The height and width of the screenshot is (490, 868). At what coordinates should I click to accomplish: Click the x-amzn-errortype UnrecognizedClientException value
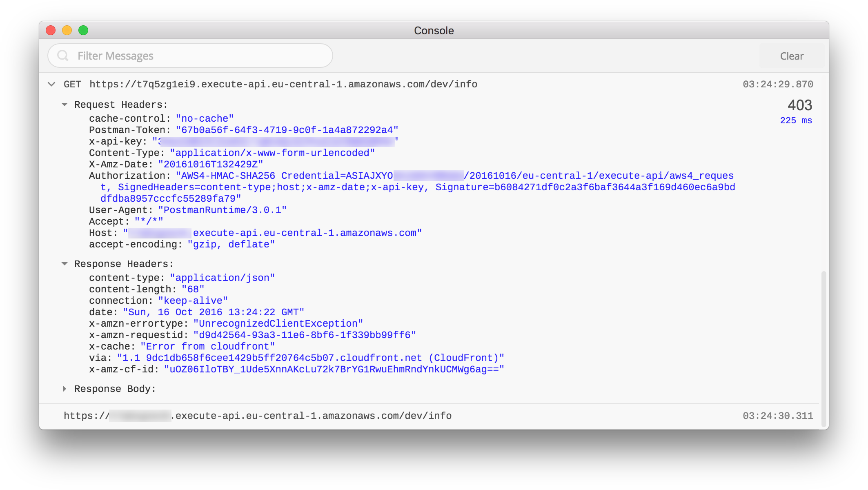(278, 323)
